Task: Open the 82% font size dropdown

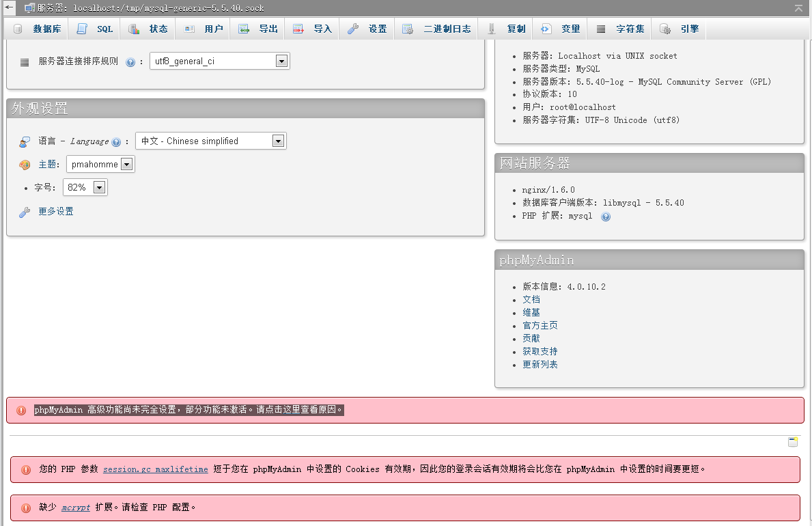Action: (85, 188)
